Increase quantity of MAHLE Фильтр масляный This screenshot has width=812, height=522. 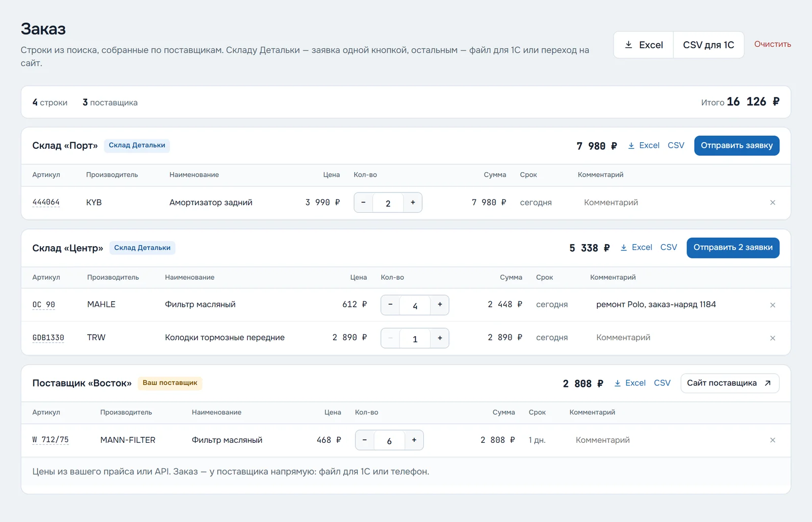coord(440,305)
